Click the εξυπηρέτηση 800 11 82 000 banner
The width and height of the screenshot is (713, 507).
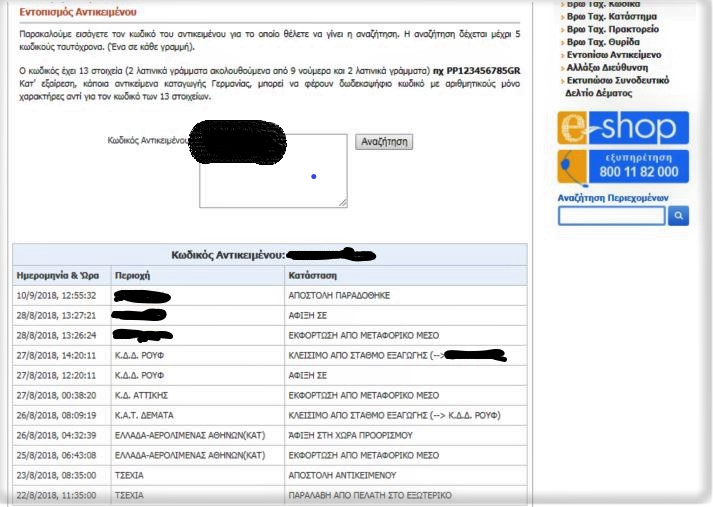[623, 166]
